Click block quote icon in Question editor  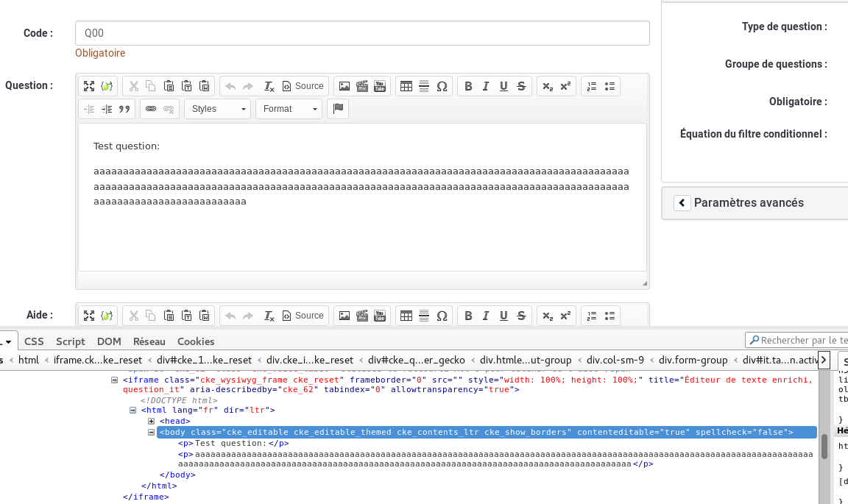pyautogui.click(x=124, y=109)
